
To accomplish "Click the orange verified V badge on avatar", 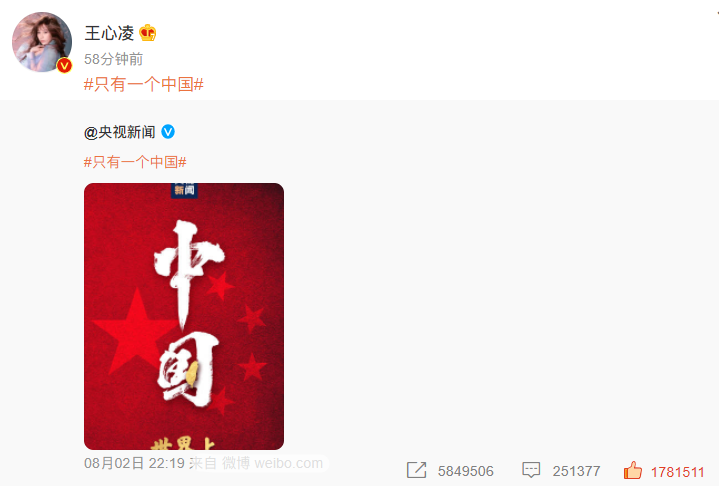I will click(x=65, y=66).
